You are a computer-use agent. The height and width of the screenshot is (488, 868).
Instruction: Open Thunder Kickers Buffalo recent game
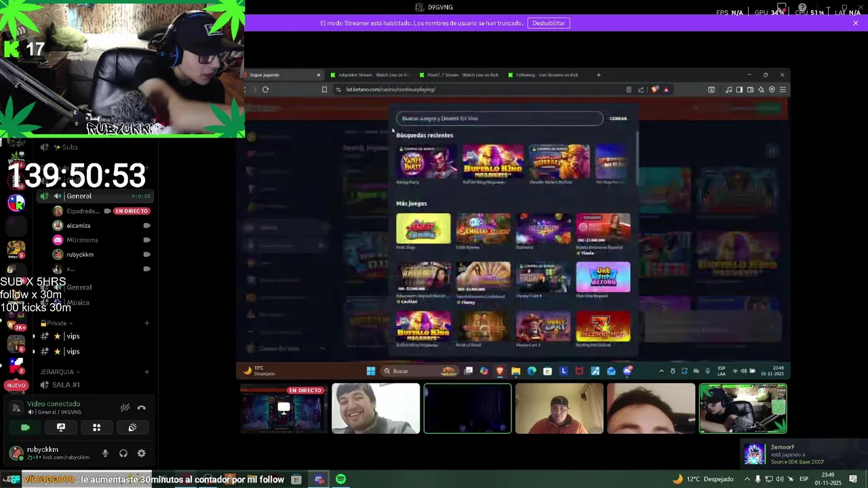[559, 161]
